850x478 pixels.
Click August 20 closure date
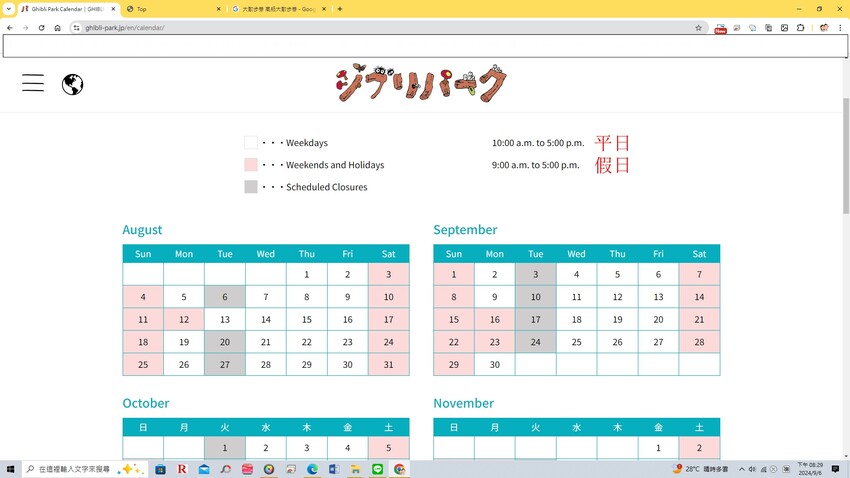coord(225,343)
